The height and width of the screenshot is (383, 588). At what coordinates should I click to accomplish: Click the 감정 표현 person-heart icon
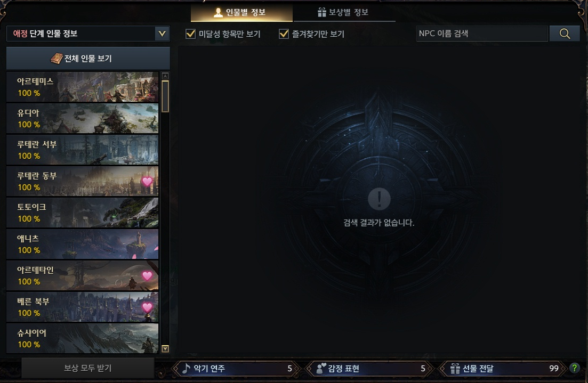coord(321,369)
